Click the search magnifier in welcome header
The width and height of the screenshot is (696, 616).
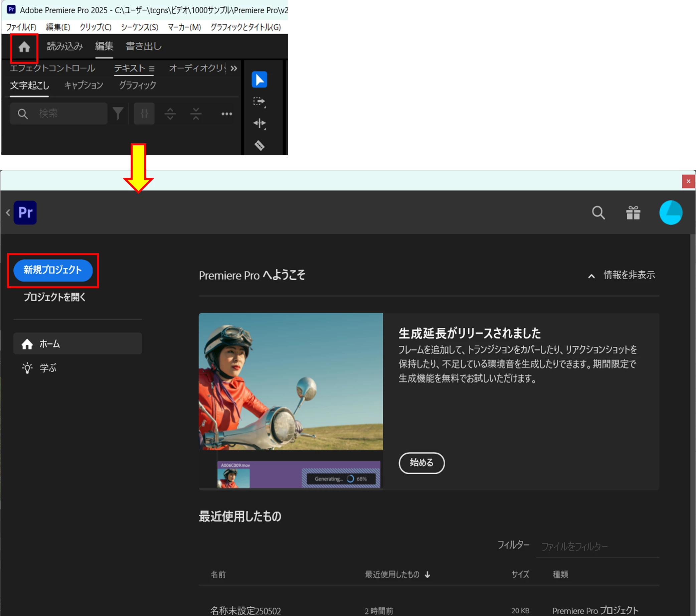click(598, 213)
